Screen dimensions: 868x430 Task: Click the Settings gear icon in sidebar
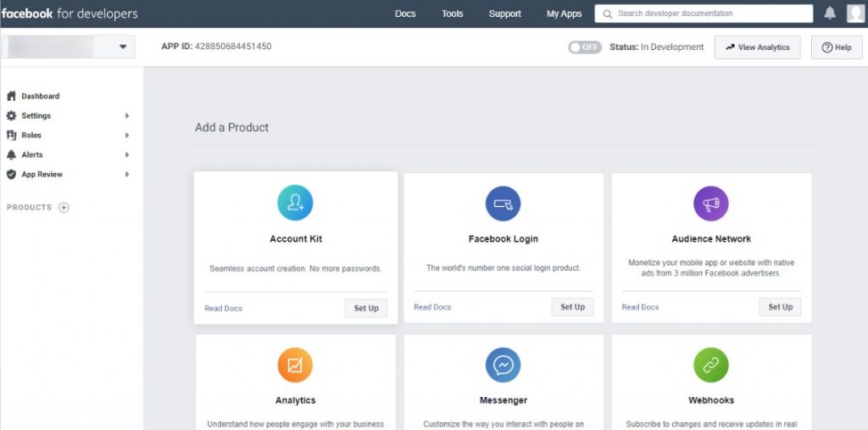click(11, 115)
